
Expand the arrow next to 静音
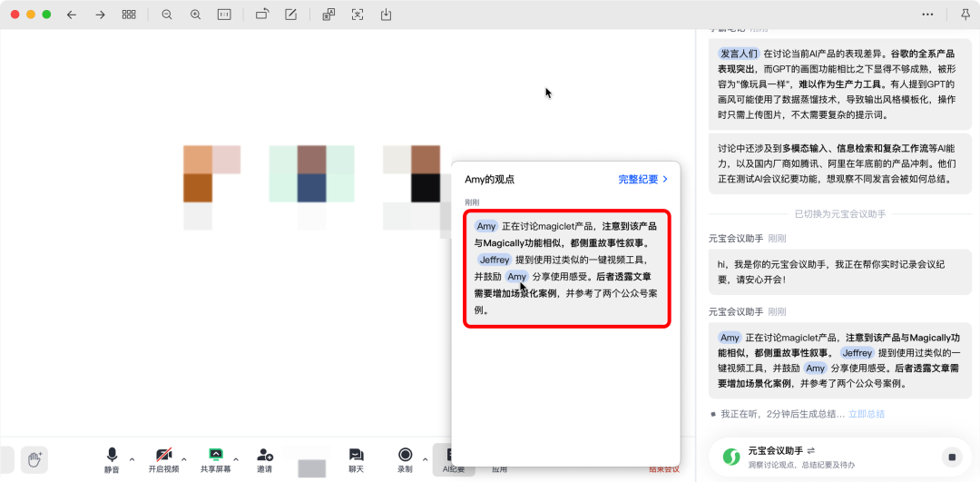click(132, 459)
